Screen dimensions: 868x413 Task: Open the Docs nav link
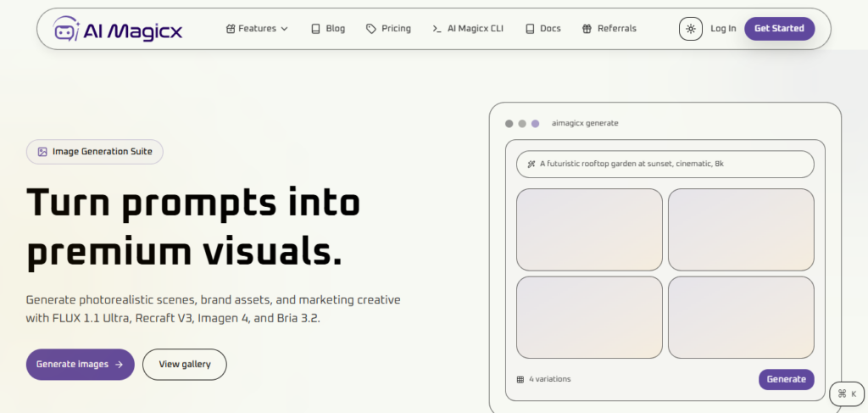[542, 29]
